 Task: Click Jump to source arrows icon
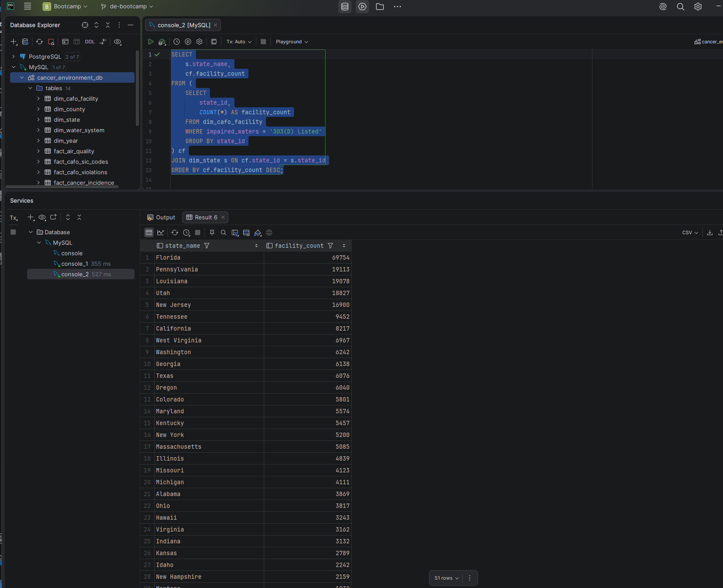103,42
